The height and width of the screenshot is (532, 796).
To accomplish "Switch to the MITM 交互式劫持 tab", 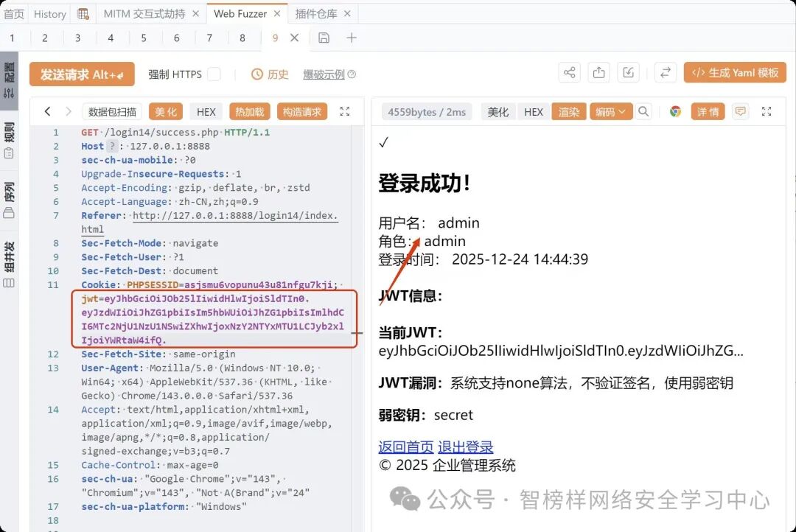I will 144,14.
